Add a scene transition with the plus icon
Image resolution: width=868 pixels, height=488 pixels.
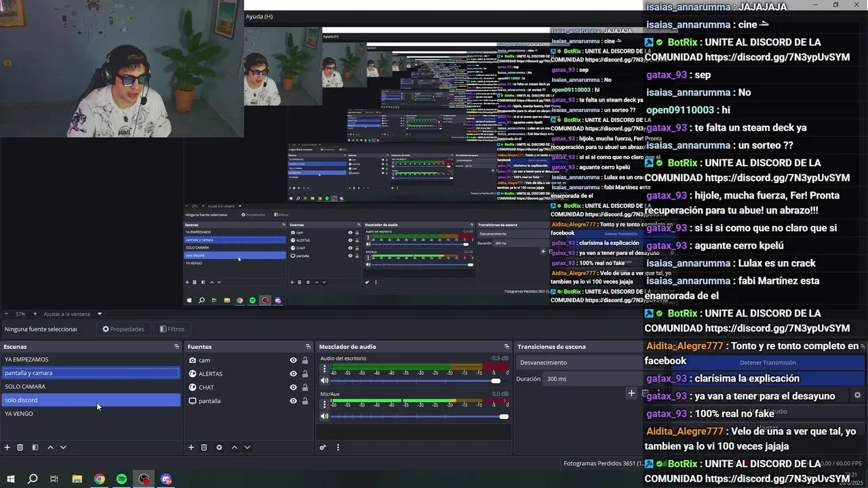[631, 393]
